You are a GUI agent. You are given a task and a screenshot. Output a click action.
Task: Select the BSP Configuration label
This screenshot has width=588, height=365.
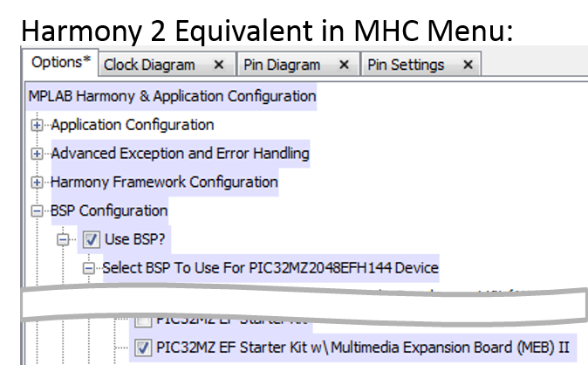point(109,210)
